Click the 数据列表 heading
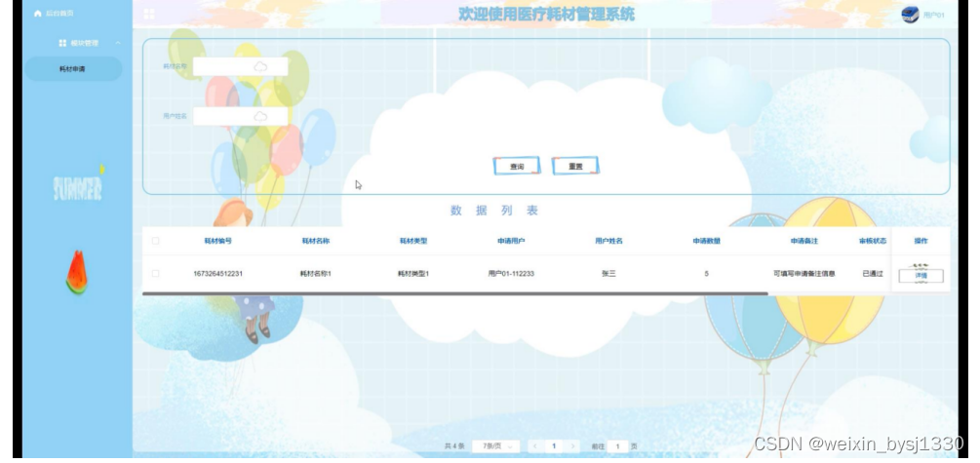Viewport: 980px width, 463px height. point(493,211)
